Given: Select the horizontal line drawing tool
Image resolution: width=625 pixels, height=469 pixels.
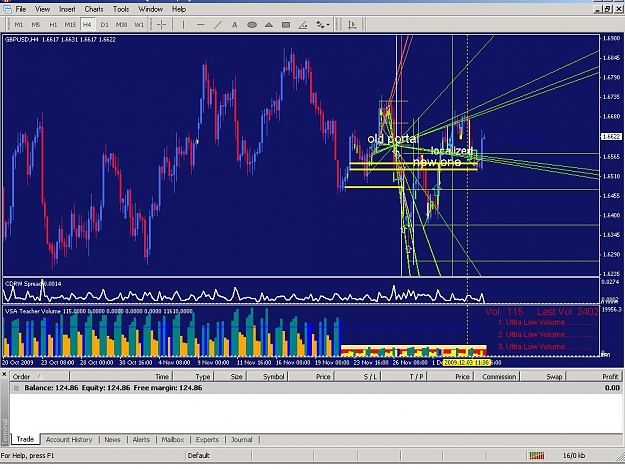Looking at the screenshot, I should point(200,25).
